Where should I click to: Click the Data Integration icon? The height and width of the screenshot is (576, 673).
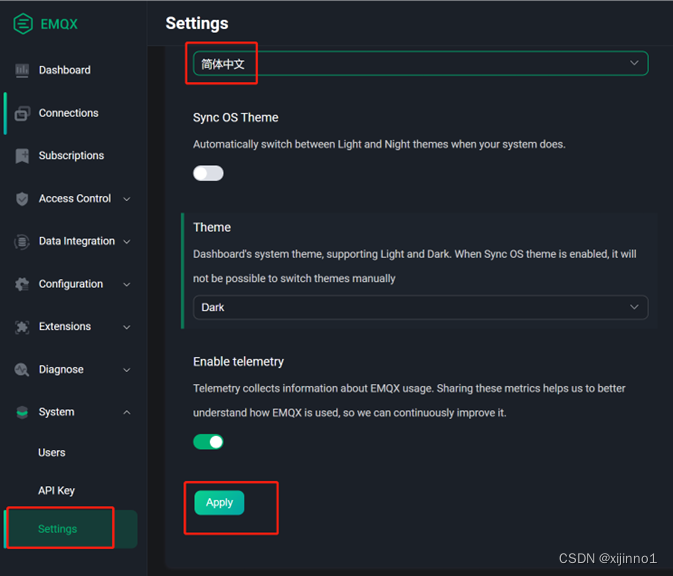[22, 242]
